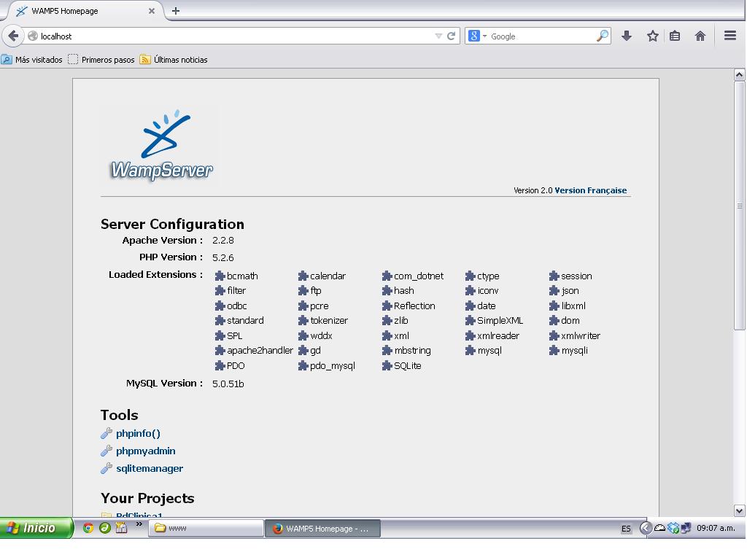Open Últimas noticias feed bookmark
The width and height of the screenshot is (747, 560).
(174, 60)
